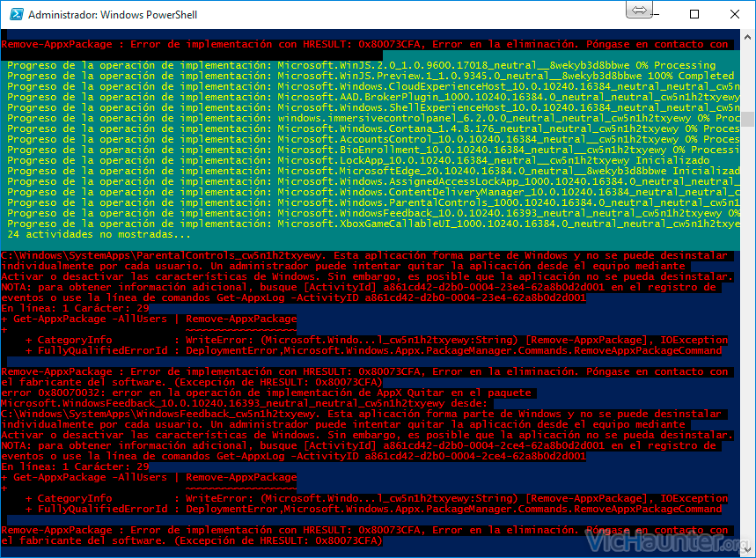Screen dimensions: 756x558
Task: Close the Administrador: Windows PowerShell window
Action: tap(734, 14)
